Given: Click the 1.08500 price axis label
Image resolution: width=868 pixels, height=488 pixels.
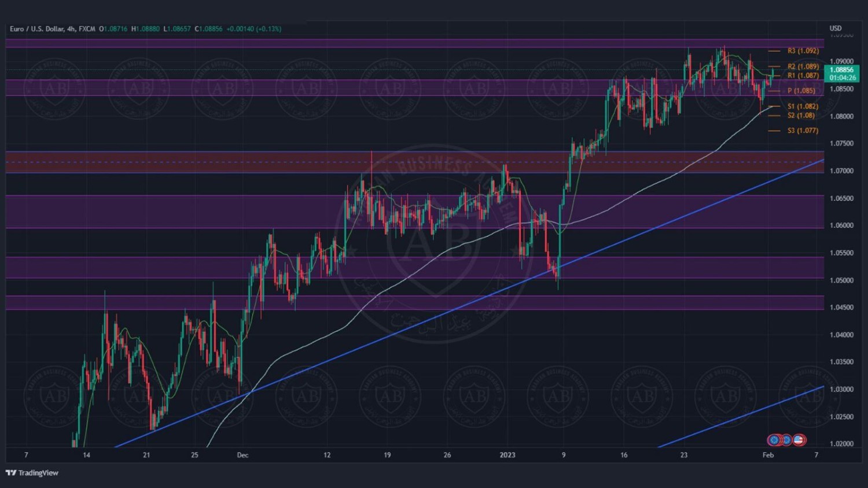Looking at the screenshot, I should [841, 89].
